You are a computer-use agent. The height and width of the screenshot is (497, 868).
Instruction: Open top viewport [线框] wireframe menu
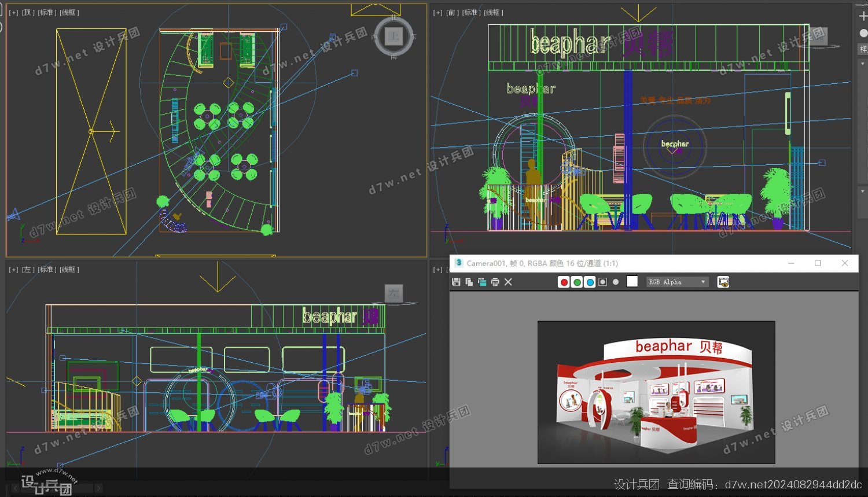[69, 12]
